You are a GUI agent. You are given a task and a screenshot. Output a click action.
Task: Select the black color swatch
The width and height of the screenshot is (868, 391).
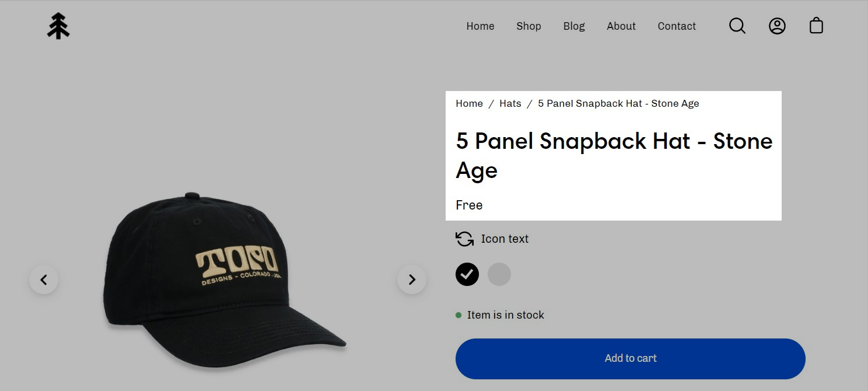point(467,274)
